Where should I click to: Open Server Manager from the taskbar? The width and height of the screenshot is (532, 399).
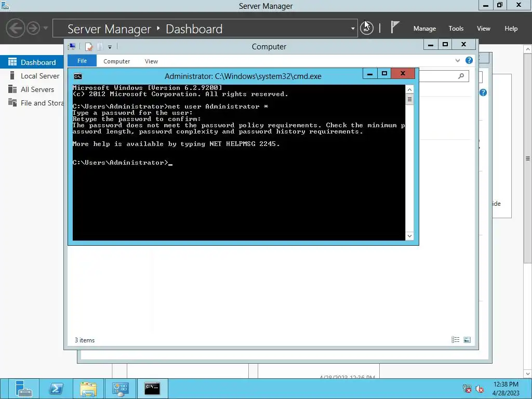[x=23, y=389]
